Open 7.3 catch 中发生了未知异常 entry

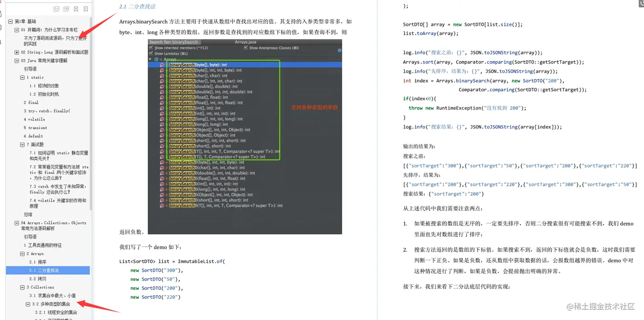click(58, 189)
